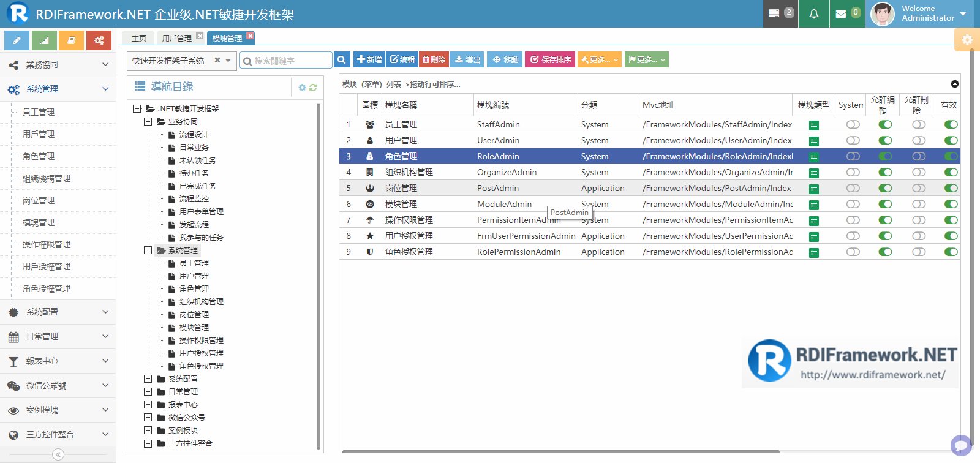Image resolution: width=980 pixels, height=463 pixels.
Task: Open the 快速开发框架子系统 subsystem dropdown
Action: 228,60
